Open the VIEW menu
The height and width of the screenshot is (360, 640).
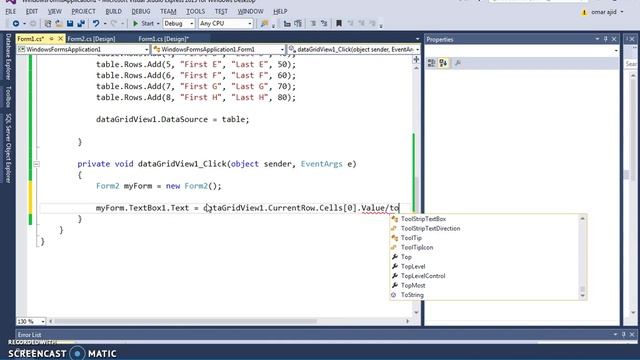[x=54, y=11]
